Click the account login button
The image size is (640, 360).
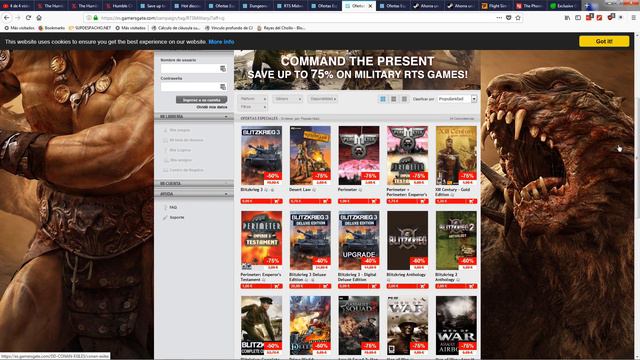click(x=202, y=100)
